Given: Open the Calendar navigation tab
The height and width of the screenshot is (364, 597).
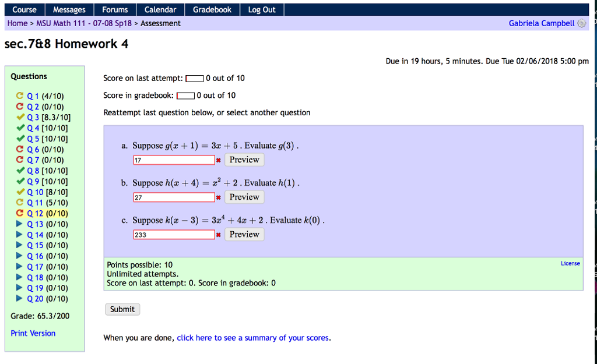Looking at the screenshot, I should [160, 9].
